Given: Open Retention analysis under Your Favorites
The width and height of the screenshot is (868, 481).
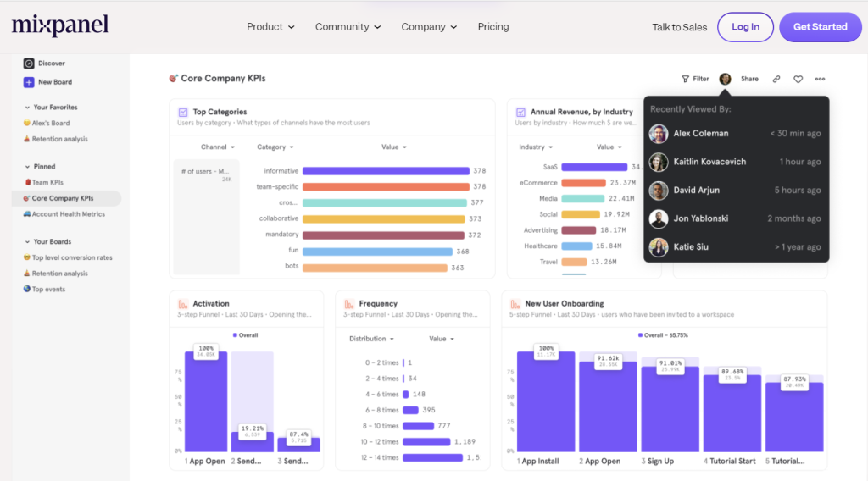Looking at the screenshot, I should coord(55,140).
